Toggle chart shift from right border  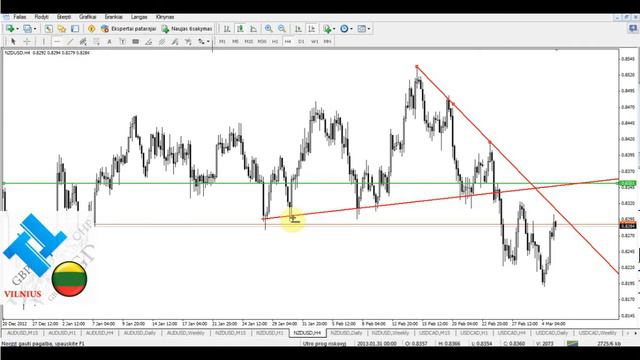[x=311, y=29]
